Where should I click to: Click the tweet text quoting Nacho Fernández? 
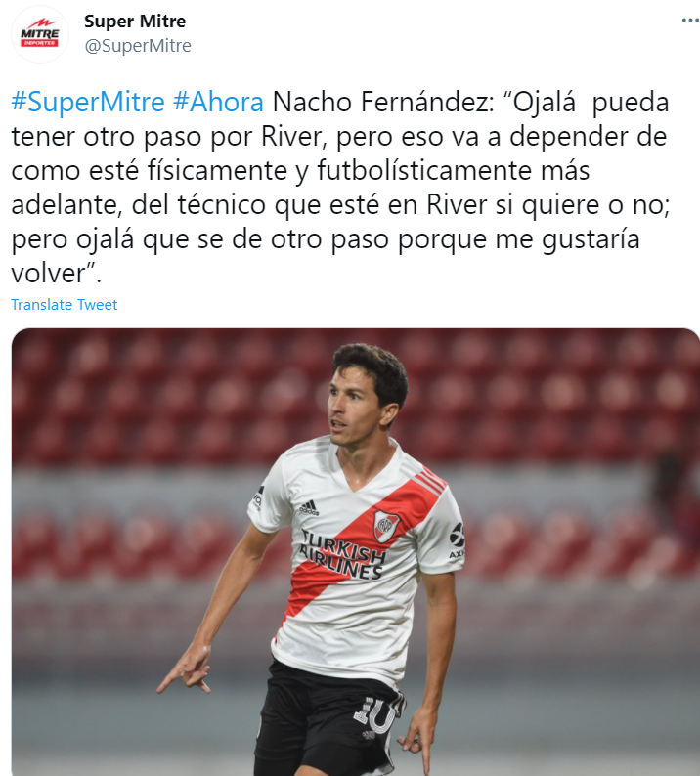click(x=340, y=187)
